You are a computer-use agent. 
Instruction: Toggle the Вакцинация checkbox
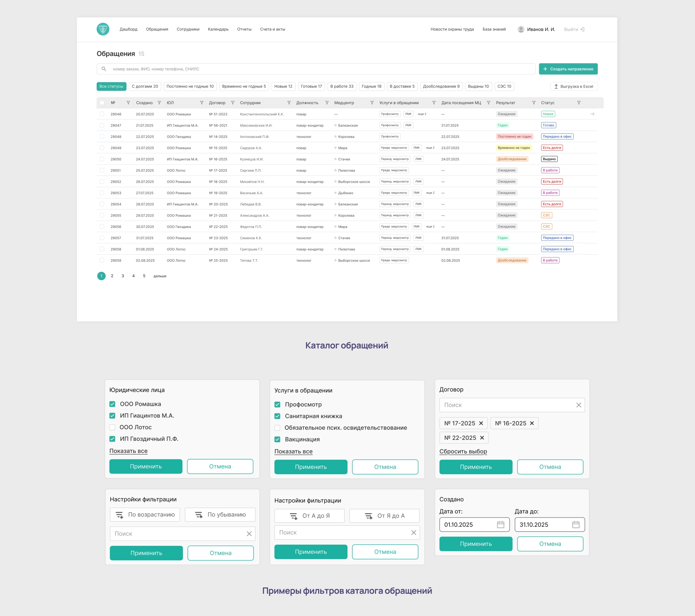pyautogui.click(x=277, y=440)
